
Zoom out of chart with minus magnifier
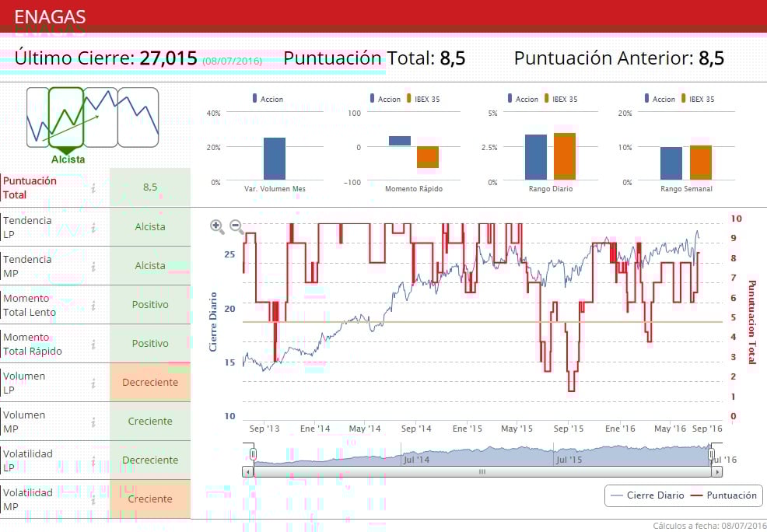pos(236,226)
